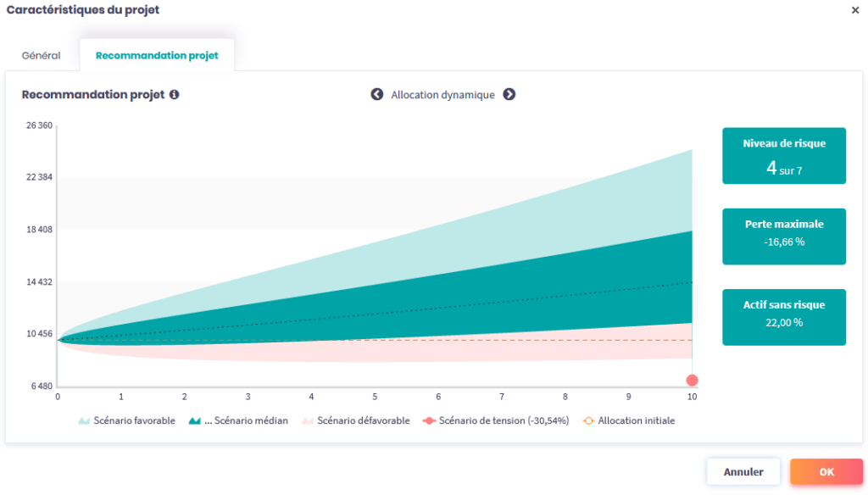Go to previous allocation with left arrow
Image resolution: width=868 pixels, height=495 pixels.
377,94
